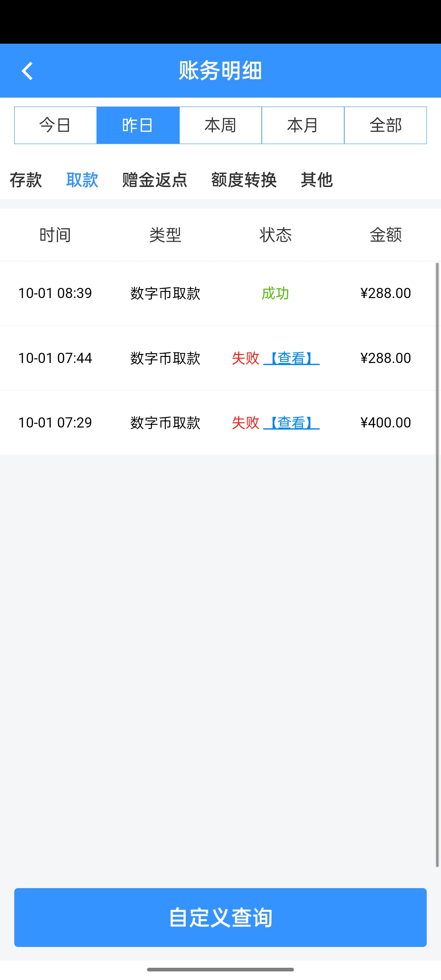The image size is (441, 980).
Task: Switch to the 本周 date filter
Action: pos(220,125)
